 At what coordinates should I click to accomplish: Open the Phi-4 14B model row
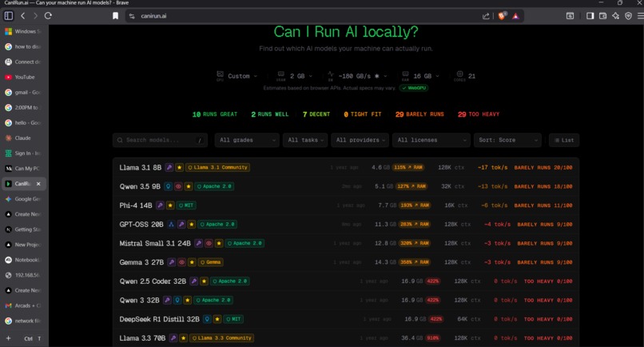pos(346,205)
